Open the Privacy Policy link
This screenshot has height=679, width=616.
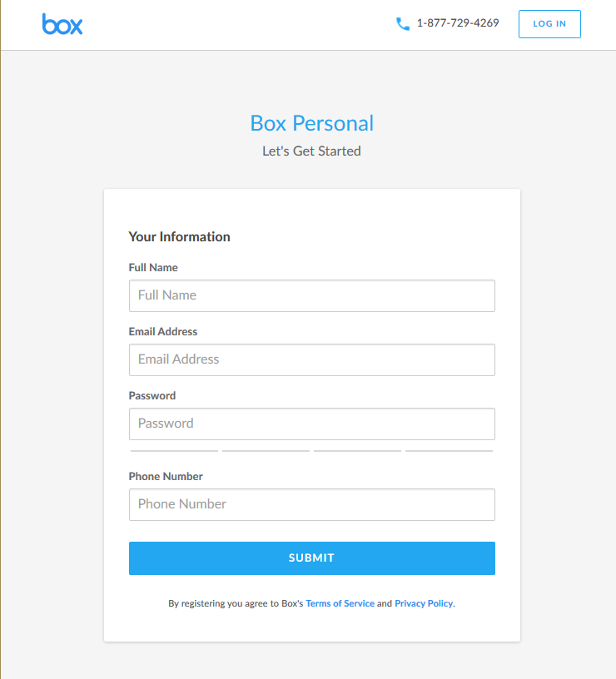point(424,603)
